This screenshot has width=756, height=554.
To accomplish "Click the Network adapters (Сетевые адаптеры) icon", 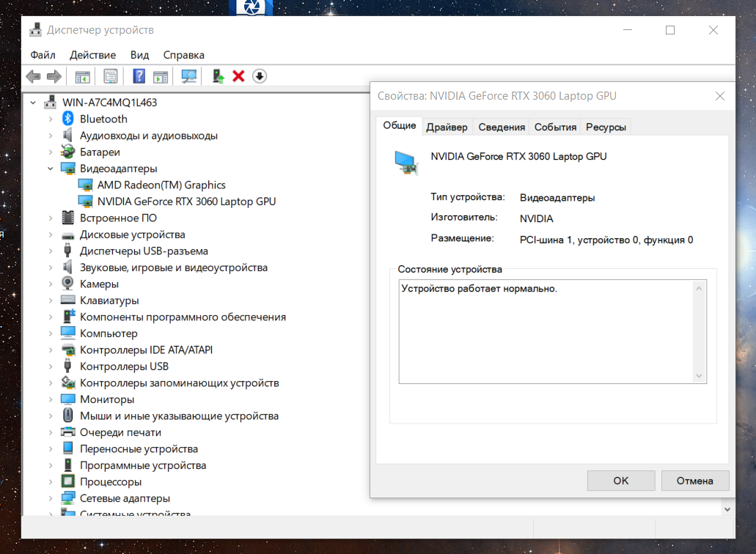I will click(68, 498).
